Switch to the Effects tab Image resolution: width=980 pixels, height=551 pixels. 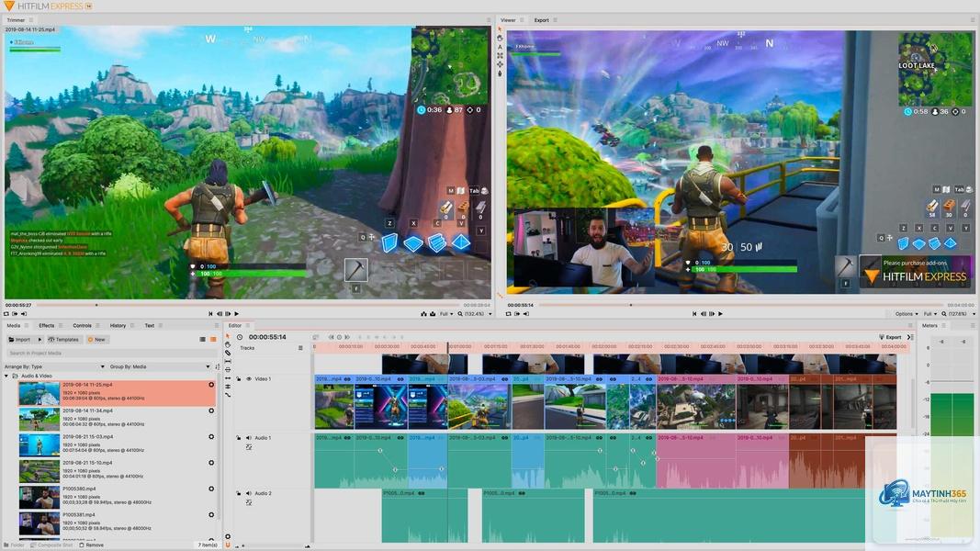coord(46,325)
